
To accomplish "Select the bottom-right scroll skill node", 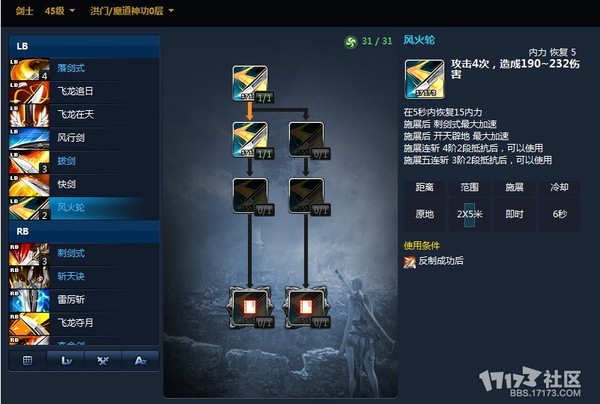I will 306,308.
